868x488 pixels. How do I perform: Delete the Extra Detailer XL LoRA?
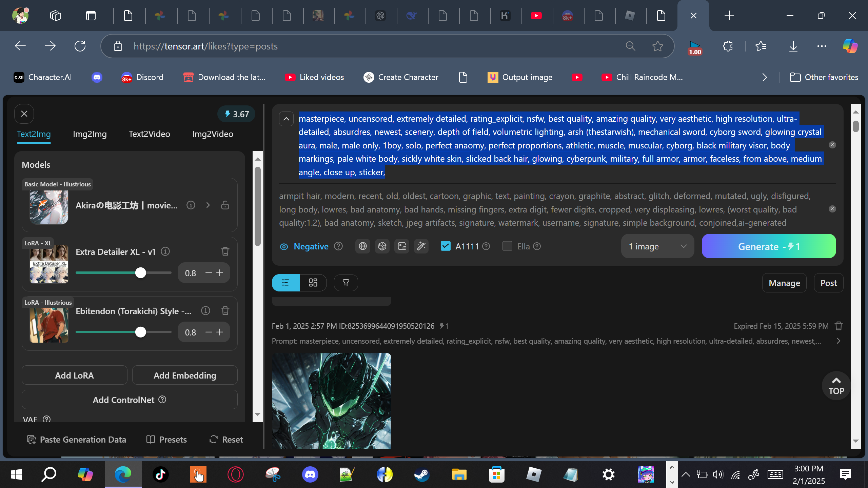[225, 251]
